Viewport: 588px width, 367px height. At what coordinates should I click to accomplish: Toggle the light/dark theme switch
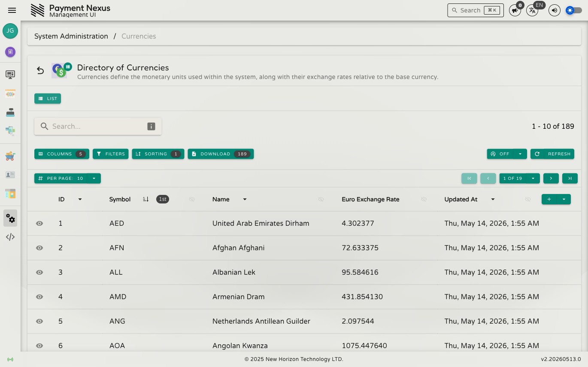click(574, 10)
